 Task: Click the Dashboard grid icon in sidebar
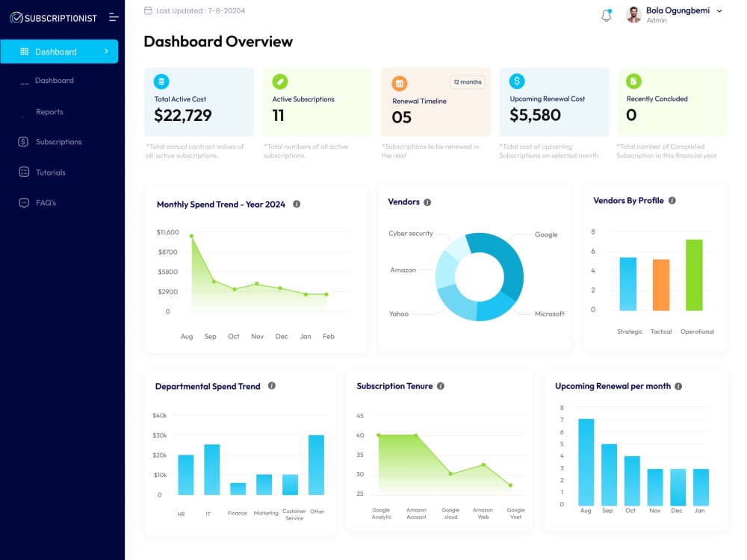[25, 51]
